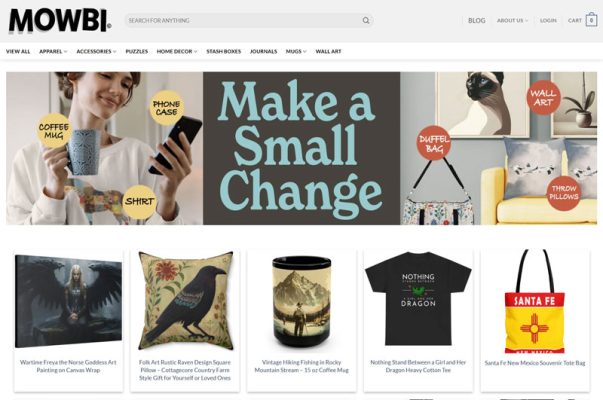Click the Wall Art red badge
The height and width of the screenshot is (400, 603).
click(543, 98)
